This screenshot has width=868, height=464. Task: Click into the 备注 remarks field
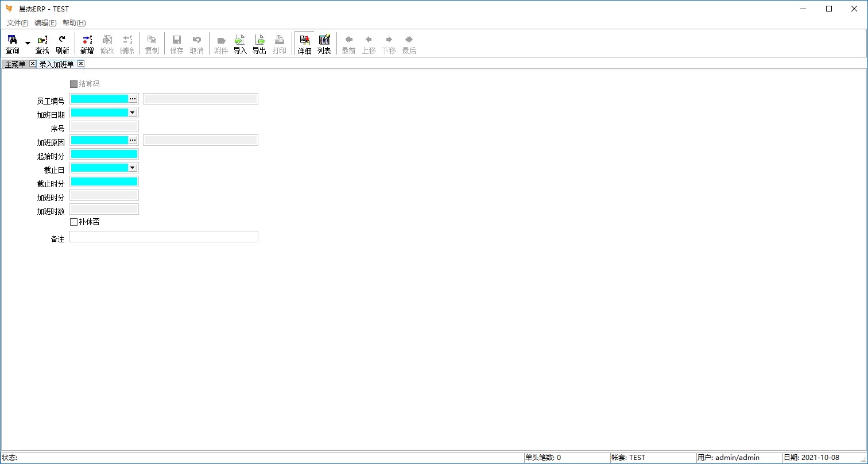tap(164, 237)
